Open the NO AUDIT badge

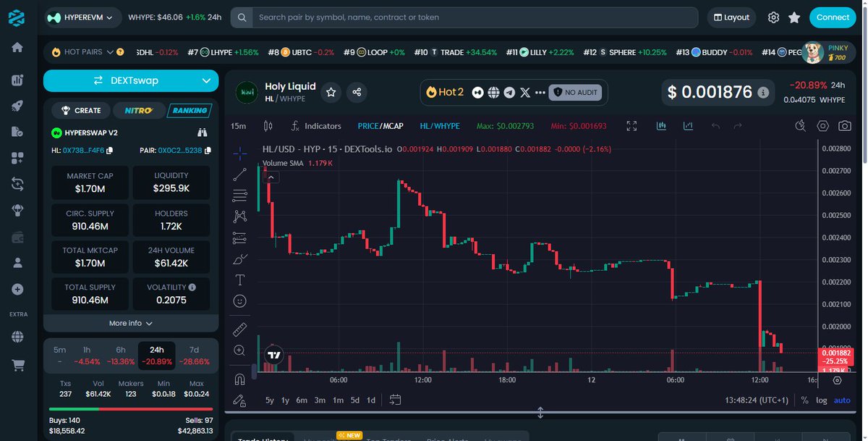tap(576, 92)
